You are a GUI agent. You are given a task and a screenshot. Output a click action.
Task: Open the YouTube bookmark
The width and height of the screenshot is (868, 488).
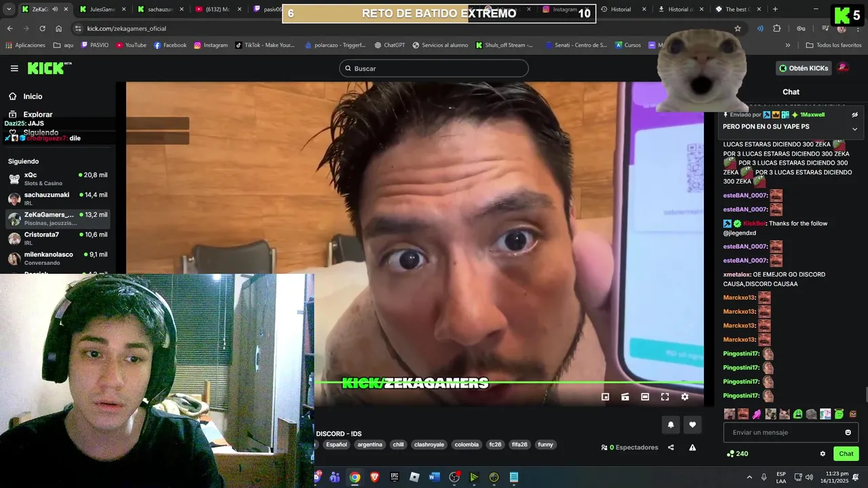pyautogui.click(x=131, y=45)
